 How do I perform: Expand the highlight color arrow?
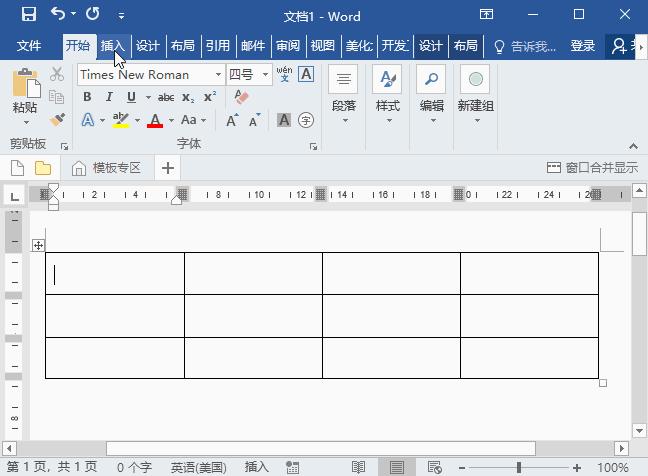pyautogui.click(x=137, y=120)
